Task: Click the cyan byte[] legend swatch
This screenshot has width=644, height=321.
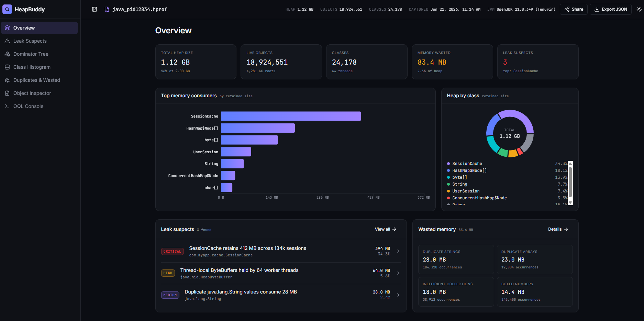Action: pyautogui.click(x=448, y=177)
